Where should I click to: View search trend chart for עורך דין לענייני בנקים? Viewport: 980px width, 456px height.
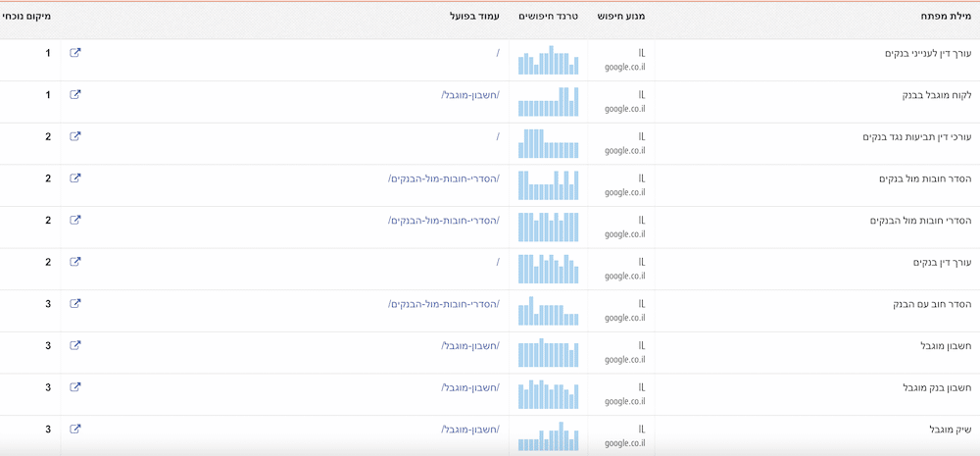pyautogui.click(x=548, y=60)
